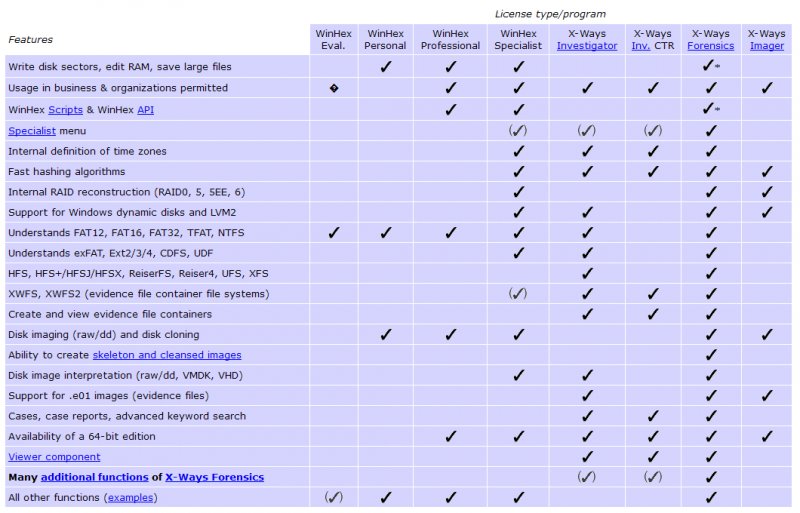
Task: Click Investigator link in column header
Action: point(586,46)
